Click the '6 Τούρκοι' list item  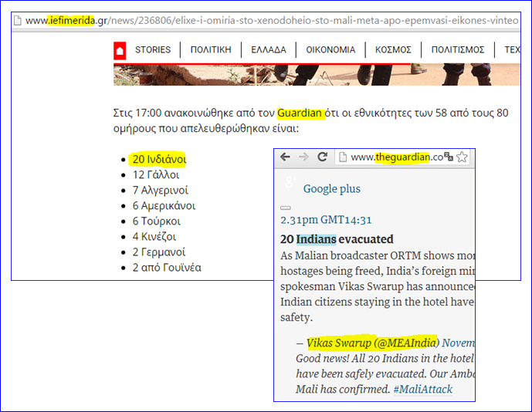157,221
